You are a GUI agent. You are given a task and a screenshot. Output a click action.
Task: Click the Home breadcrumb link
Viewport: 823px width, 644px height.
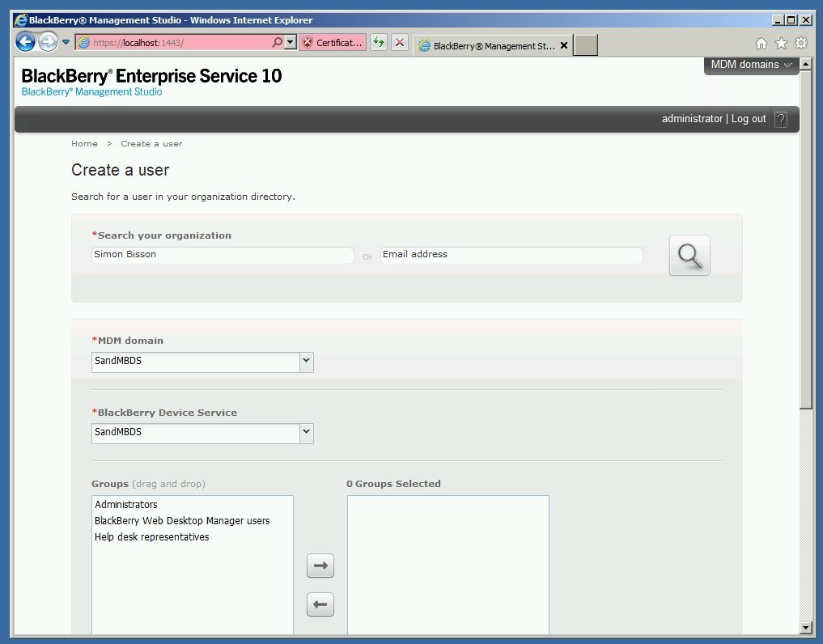(x=84, y=144)
